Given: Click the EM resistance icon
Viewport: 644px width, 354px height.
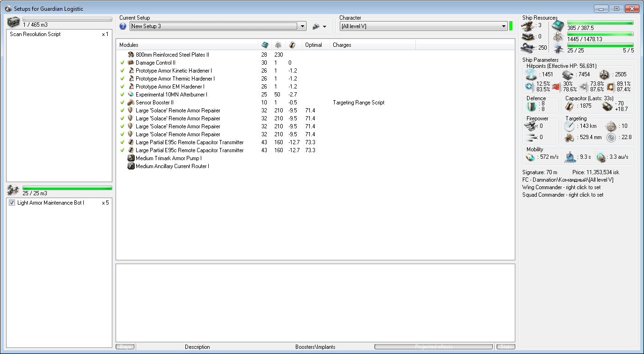Looking at the screenshot, I should coord(529,87).
